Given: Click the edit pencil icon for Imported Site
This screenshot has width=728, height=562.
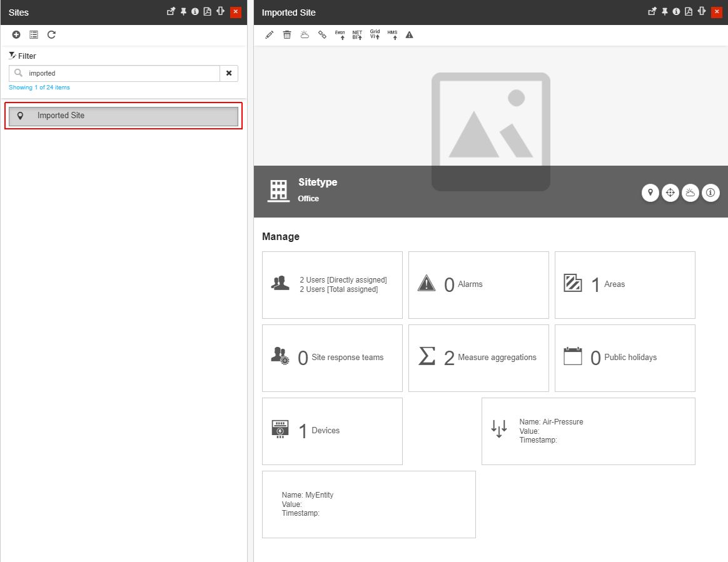Looking at the screenshot, I should [x=270, y=35].
